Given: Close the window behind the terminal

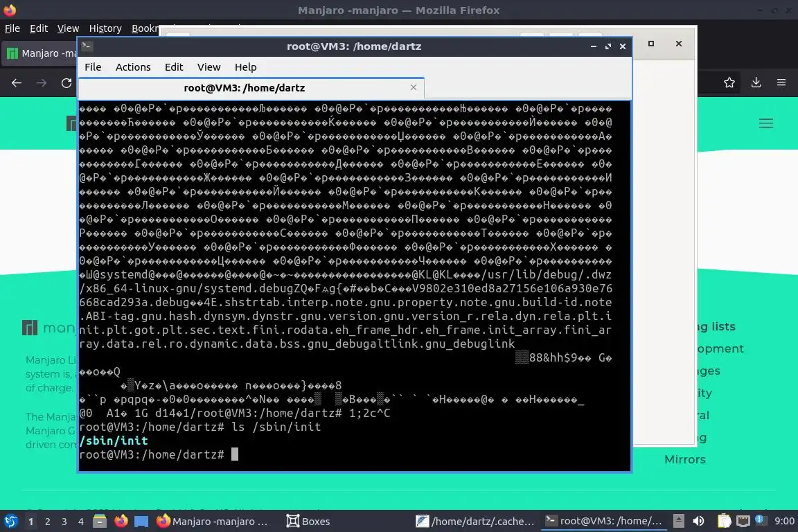Looking at the screenshot, I should point(678,44).
